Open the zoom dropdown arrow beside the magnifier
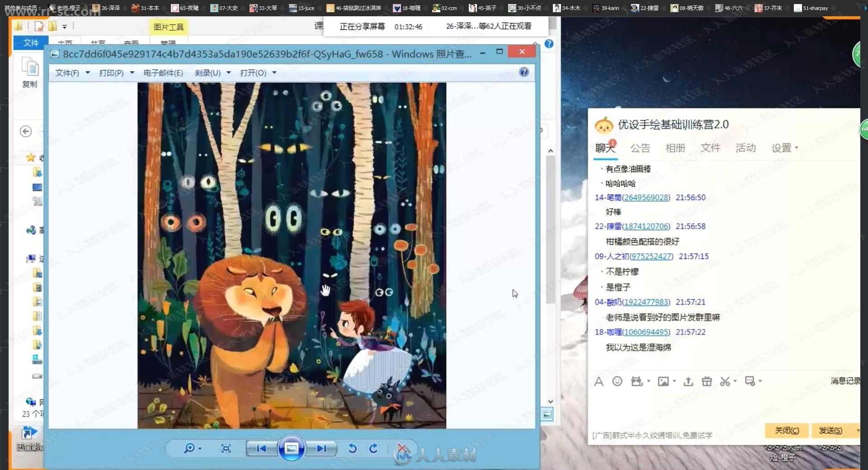Screen dimensions: 868x470 tap(200, 449)
